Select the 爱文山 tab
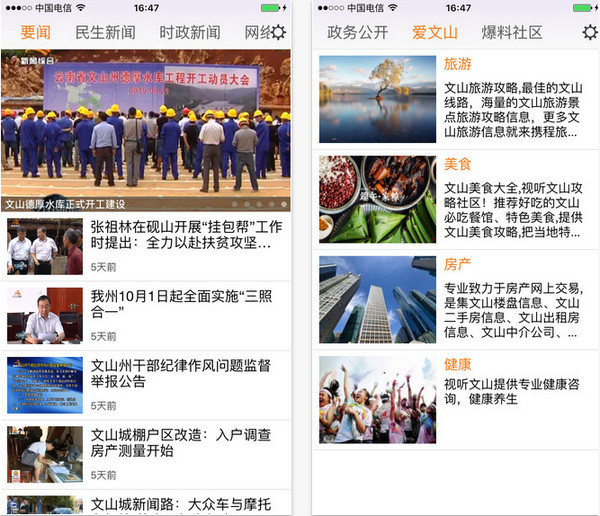Image resolution: width=600 pixels, height=516 pixels. [435, 33]
